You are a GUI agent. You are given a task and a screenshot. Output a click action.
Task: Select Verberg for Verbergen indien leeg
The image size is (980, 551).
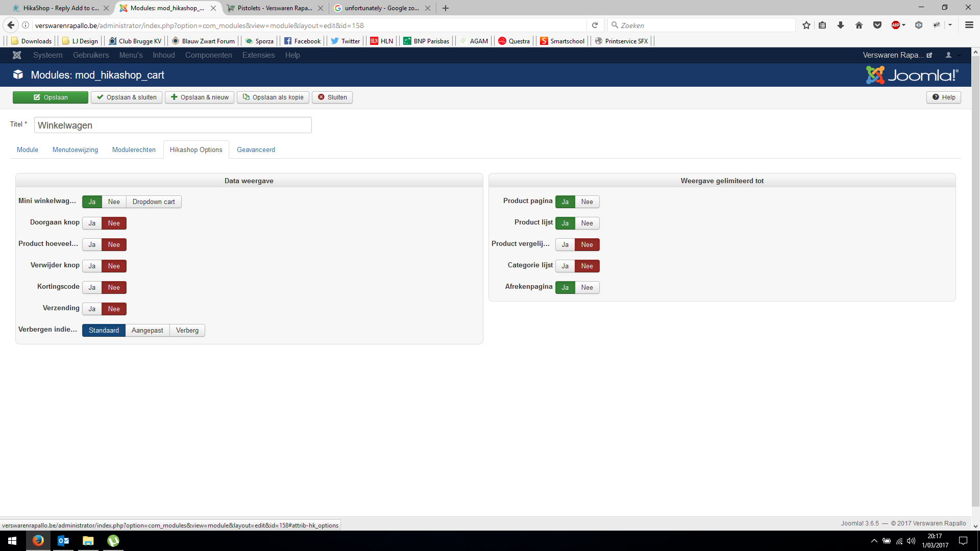pyautogui.click(x=187, y=330)
